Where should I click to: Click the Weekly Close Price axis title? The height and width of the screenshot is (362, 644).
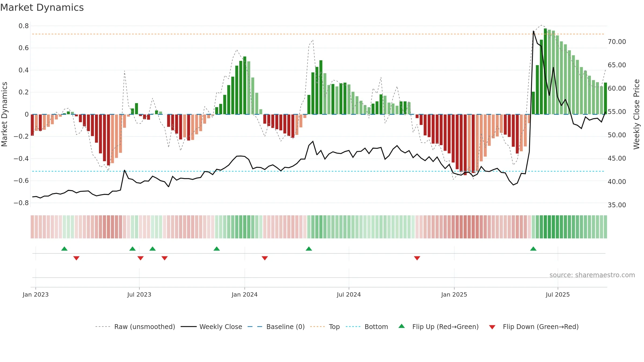636,114
